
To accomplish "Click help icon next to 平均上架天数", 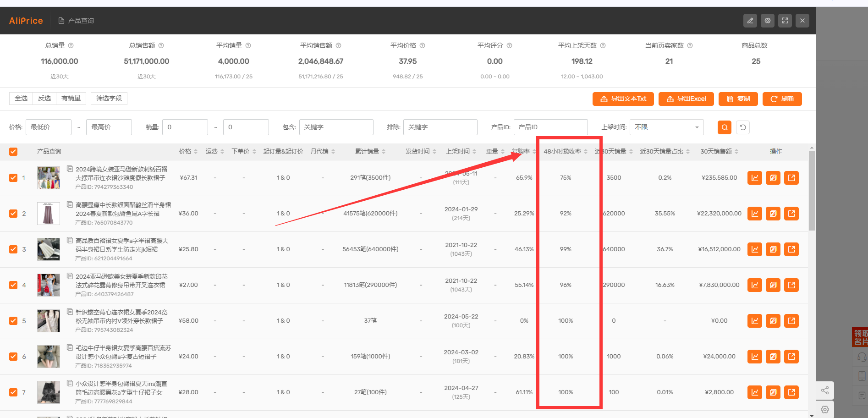I will [603, 45].
